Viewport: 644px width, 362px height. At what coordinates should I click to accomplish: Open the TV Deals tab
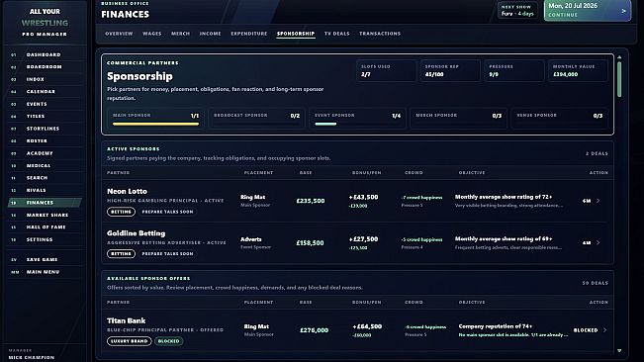[x=336, y=34]
